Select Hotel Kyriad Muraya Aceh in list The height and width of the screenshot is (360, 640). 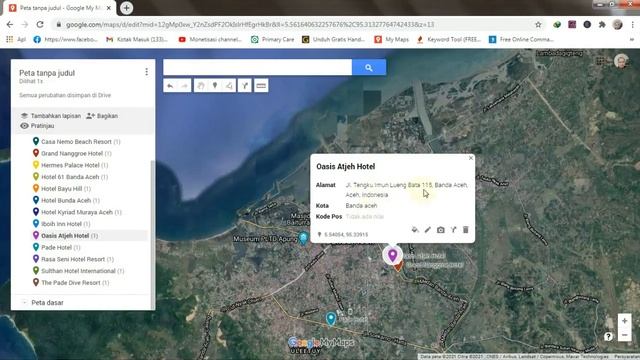(77, 212)
